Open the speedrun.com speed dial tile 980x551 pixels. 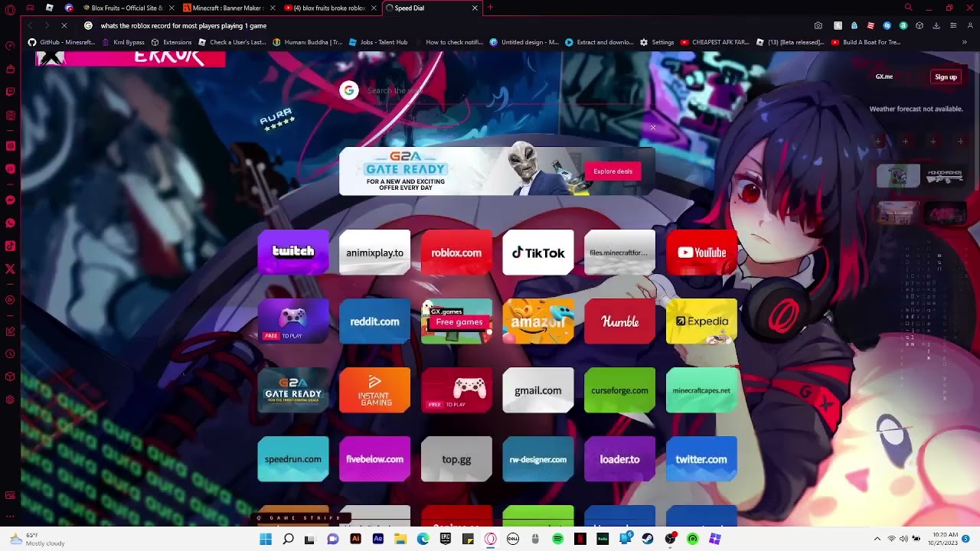(x=293, y=459)
